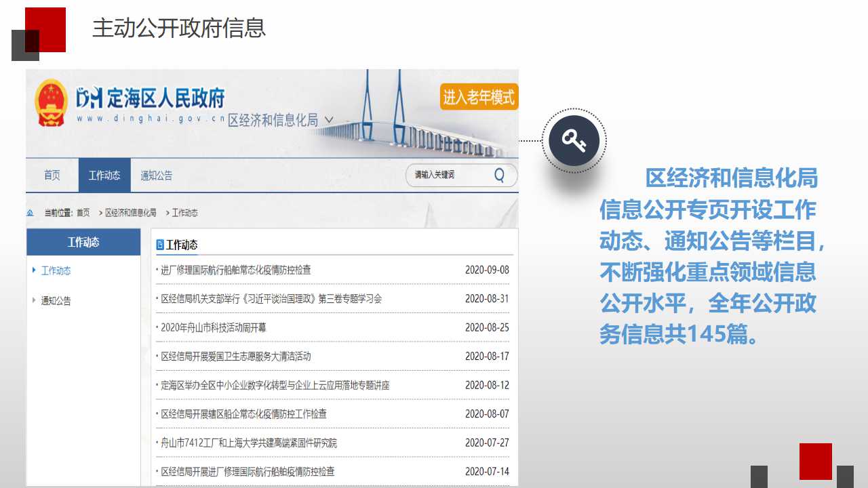Click the DH 定海区人民政府 logo
This screenshot has height=488, width=868.
150,99
